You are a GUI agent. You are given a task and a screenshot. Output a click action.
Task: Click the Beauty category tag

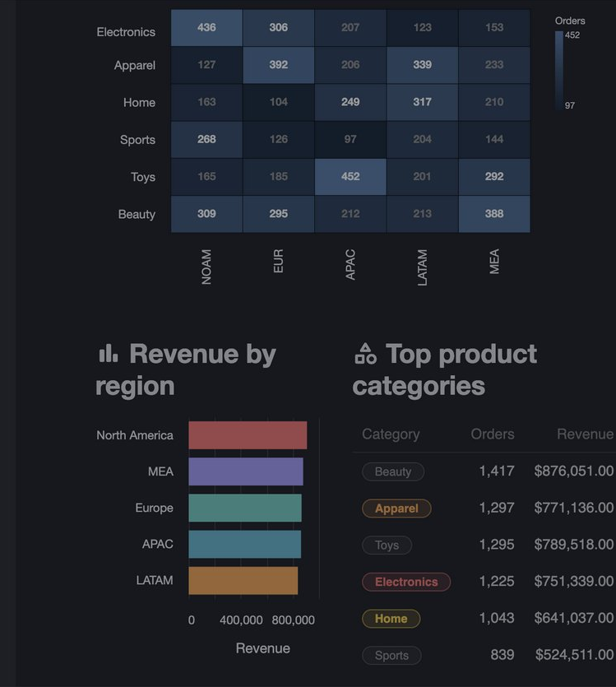tap(393, 471)
